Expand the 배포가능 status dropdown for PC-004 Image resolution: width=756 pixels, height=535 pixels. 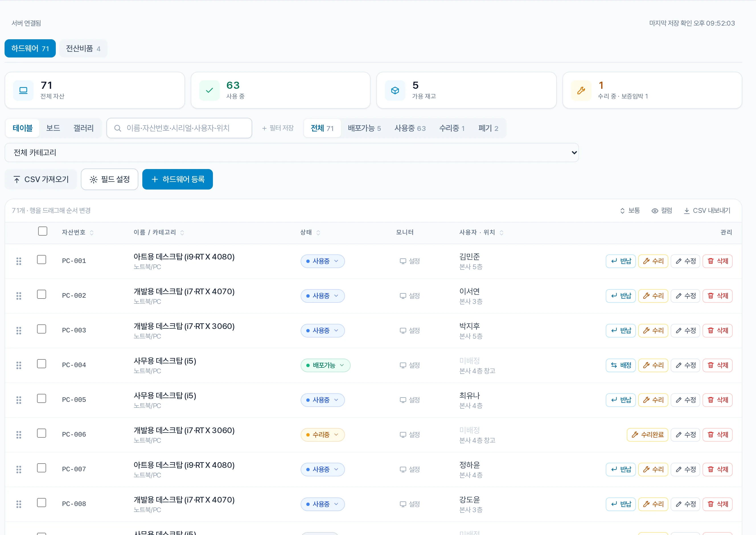point(325,365)
